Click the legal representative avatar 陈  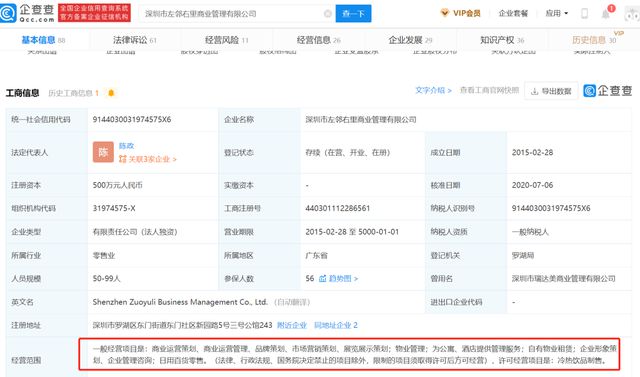pos(103,152)
